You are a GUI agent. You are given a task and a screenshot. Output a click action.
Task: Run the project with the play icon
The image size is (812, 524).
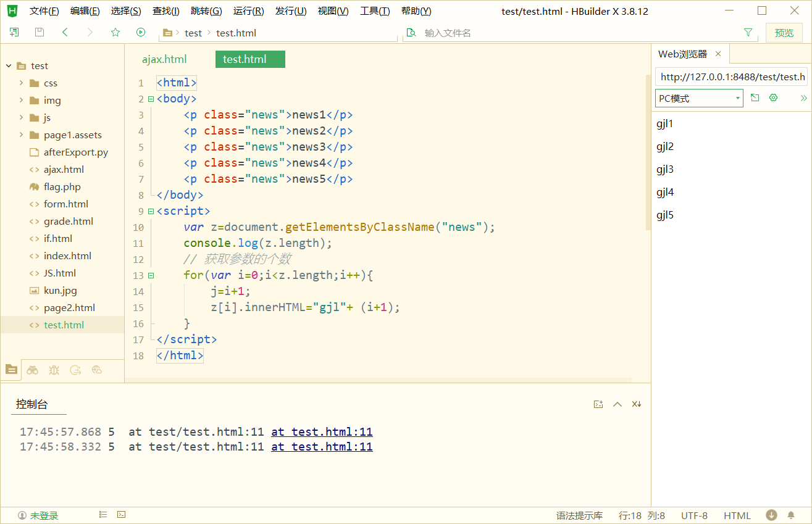[141, 33]
